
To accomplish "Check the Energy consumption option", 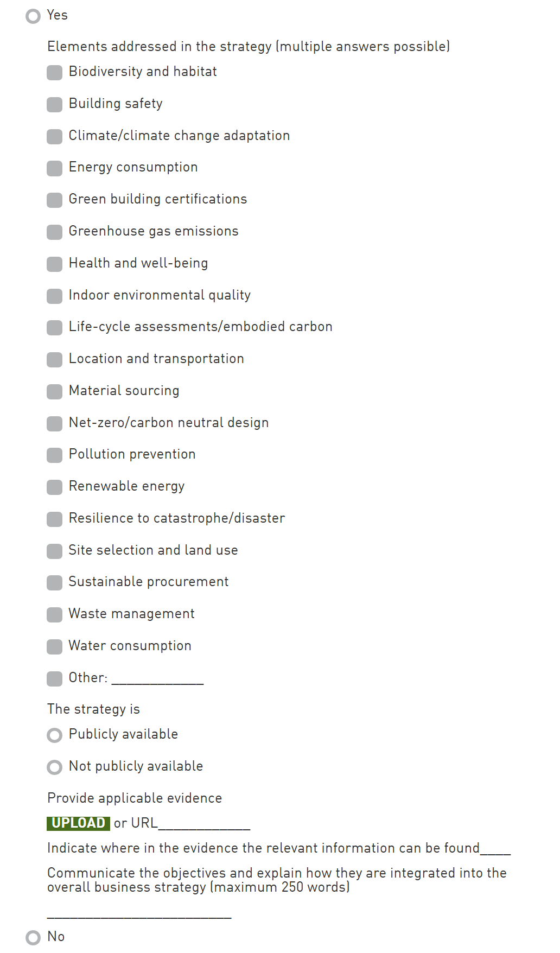I will [x=55, y=168].
